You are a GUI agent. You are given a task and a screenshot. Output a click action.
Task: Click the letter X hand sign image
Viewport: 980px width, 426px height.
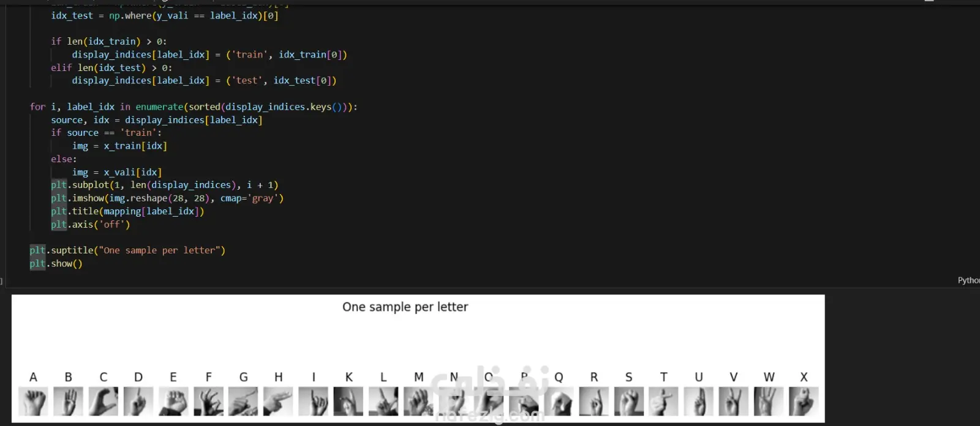tap(804, 402)
